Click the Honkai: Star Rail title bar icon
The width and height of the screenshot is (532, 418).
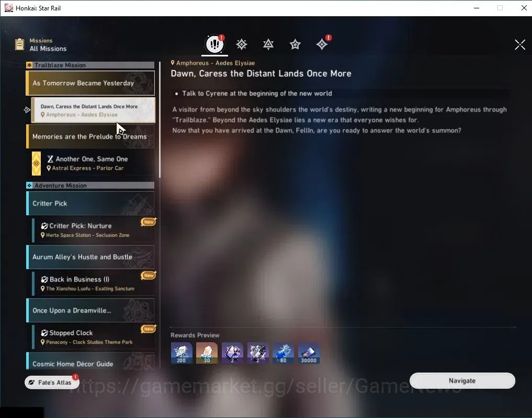pyautogui.click(x=8, y=8)
